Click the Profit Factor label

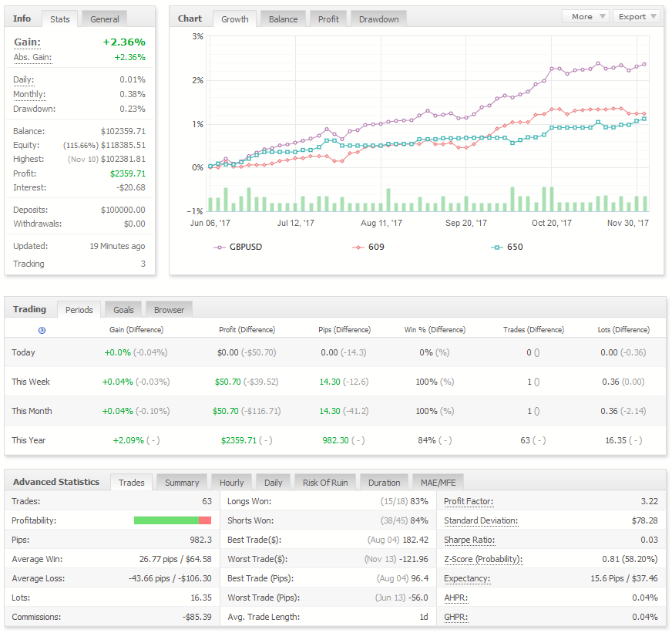pyautogui.click(x=469, y=501)
